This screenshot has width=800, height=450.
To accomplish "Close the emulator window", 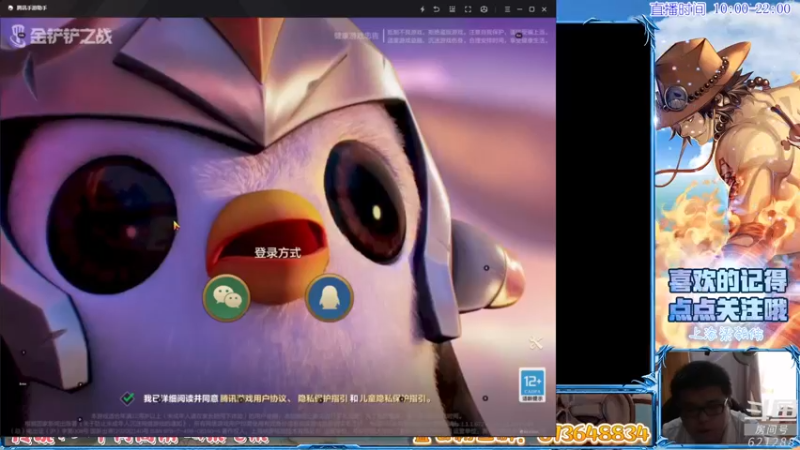I will click(x=544, y=9).
